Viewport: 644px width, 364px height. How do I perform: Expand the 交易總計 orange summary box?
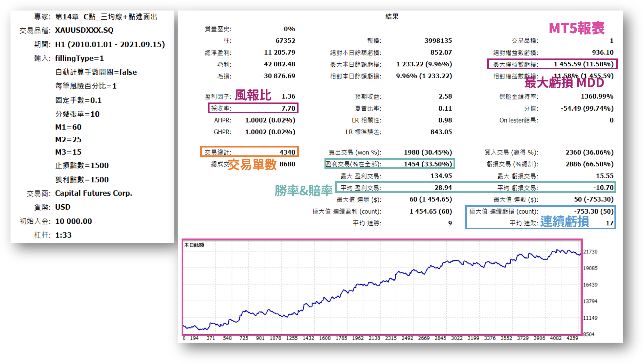[x=249, y=152]
